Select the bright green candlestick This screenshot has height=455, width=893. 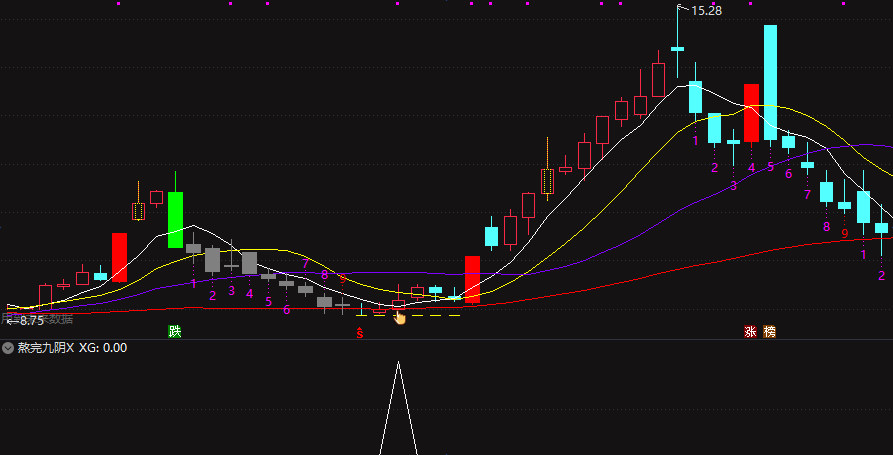tap(175, 220)
